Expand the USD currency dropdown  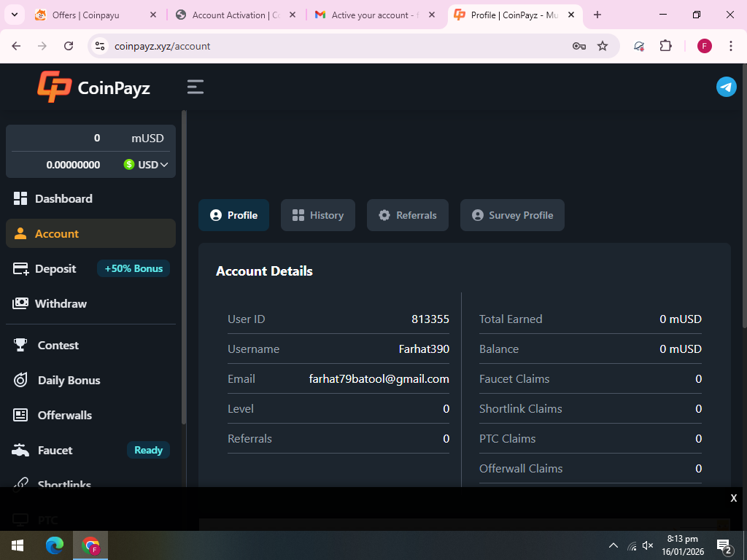point(146,165)
